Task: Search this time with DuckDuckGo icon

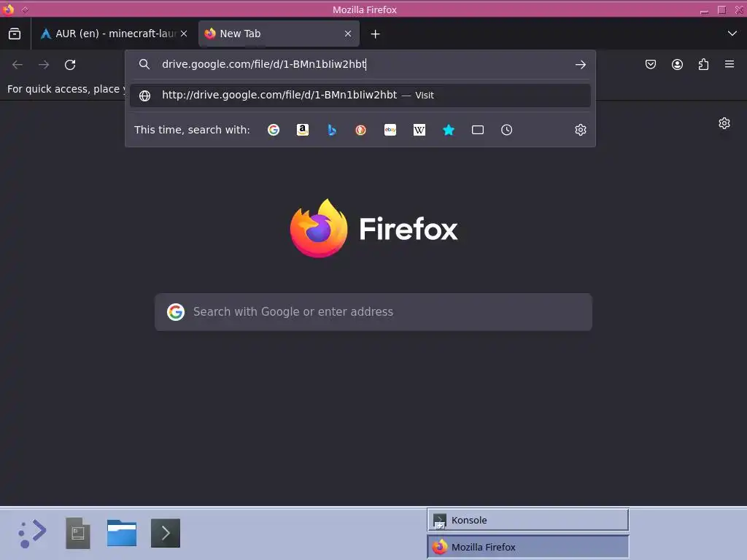Action: pyautogui.click(x=360, y=130)
